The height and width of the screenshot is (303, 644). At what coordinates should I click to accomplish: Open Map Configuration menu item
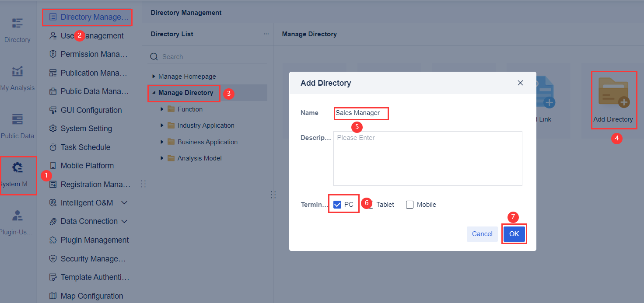pyautogui.click(x=89, y=296)
